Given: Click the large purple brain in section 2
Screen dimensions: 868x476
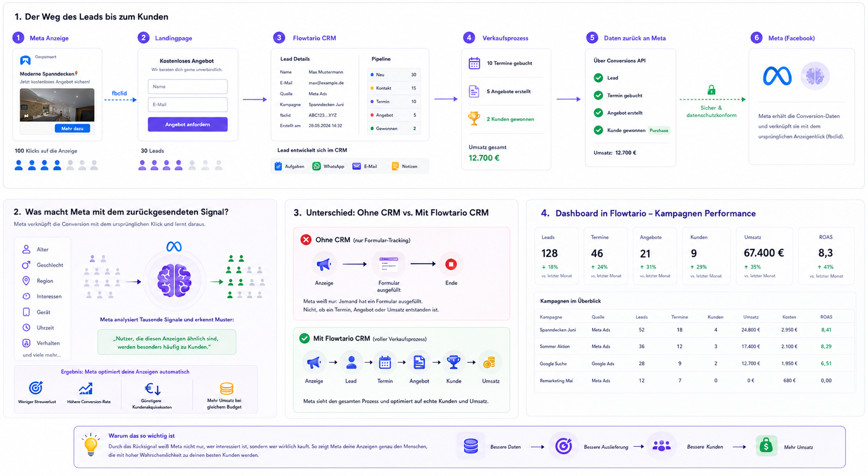Looking at the screenshot, I should (x=174, y=281).
